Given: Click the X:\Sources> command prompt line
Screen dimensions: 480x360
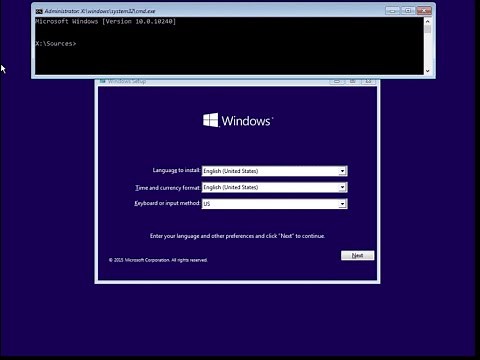Looking at the screenshot, I should coord(56,43).
